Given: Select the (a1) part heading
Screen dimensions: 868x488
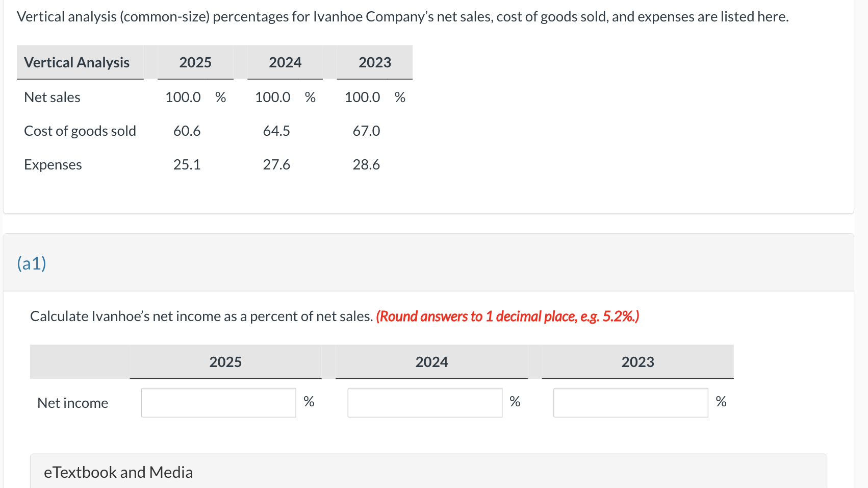Looking at the screenshot, I should pyautogui.click(x=31, y=263).
